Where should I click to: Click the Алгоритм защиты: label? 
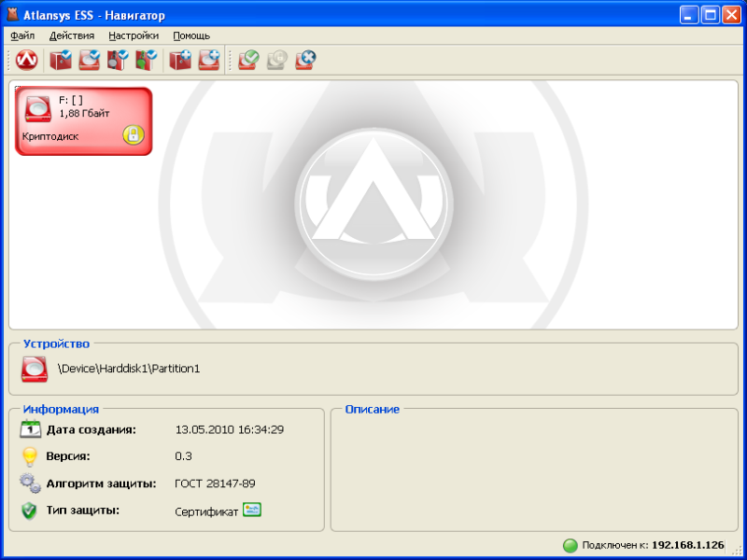pyautogui.click(x=102, y=483)
